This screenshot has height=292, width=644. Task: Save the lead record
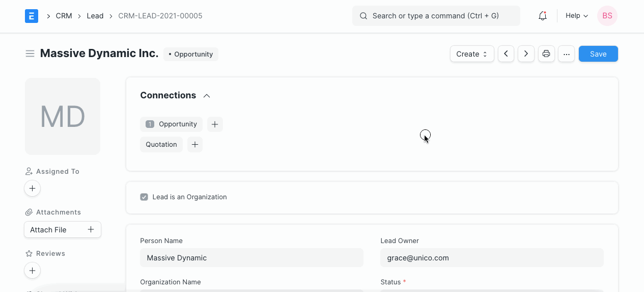[598, 54]
